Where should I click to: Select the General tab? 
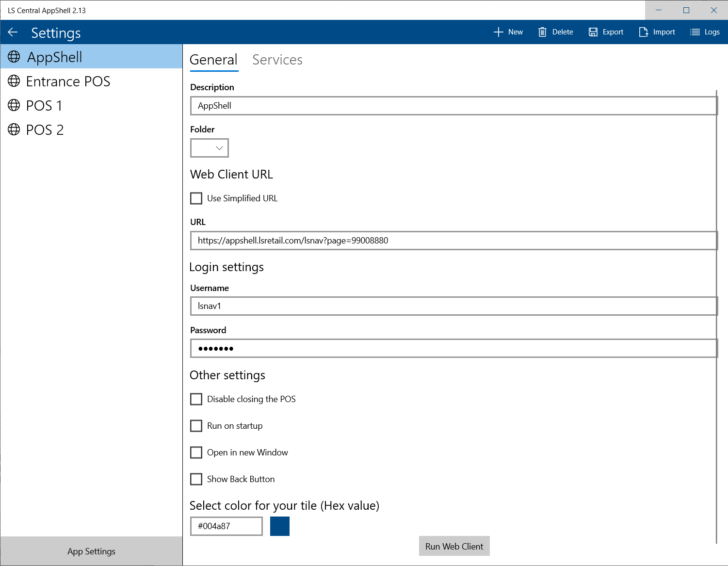tap(213, 60)
